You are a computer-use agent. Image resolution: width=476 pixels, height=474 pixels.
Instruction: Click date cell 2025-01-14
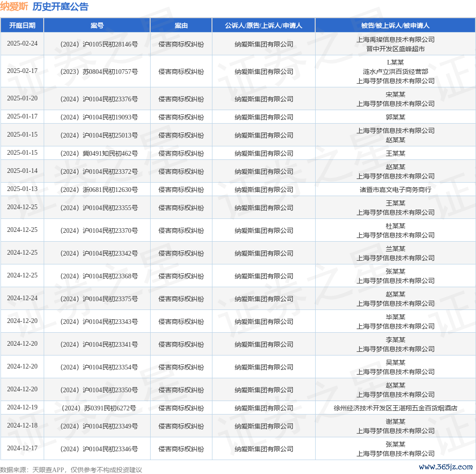pos(22,171)
